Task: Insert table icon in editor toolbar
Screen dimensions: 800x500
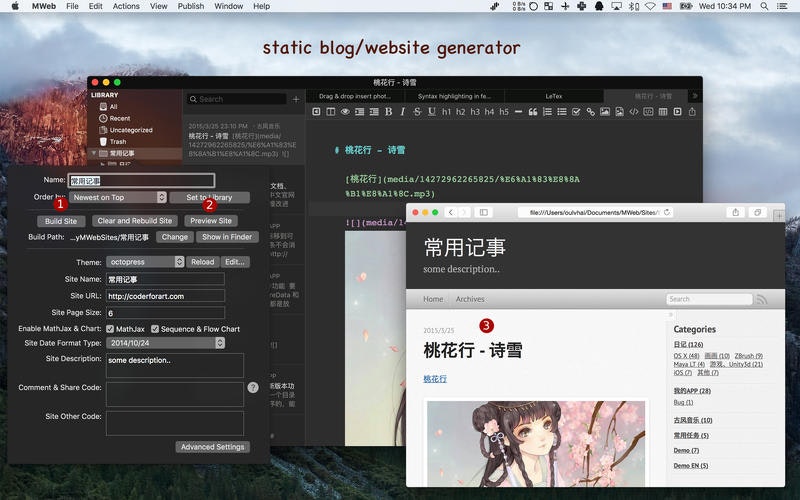Action: (x=663, y=112)
